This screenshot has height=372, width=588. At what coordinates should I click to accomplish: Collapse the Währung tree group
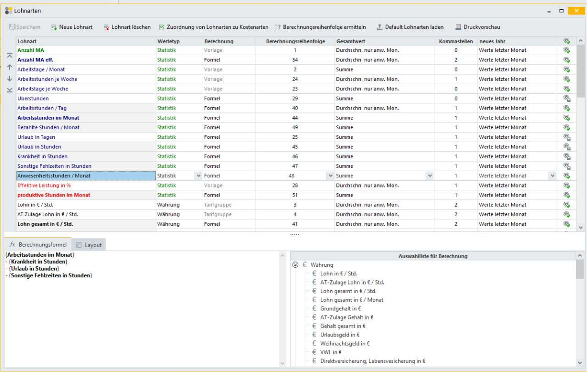295,265
